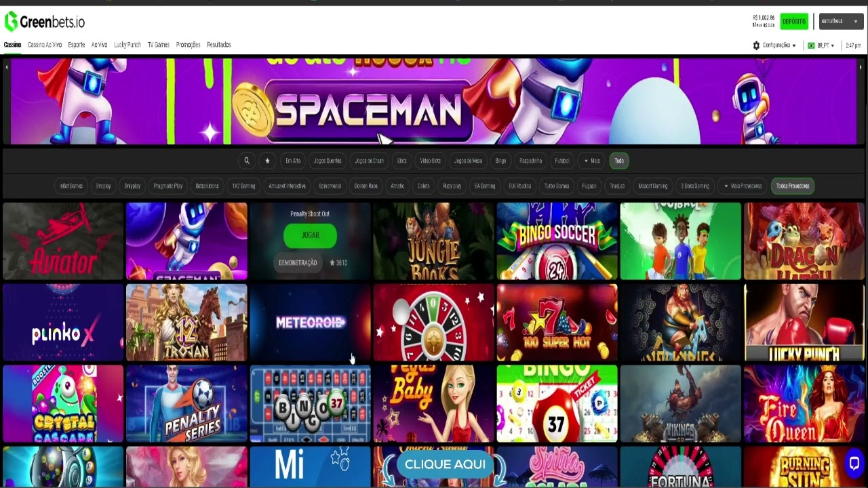Filter by Spinomenal provider
868x488 pixels.
click(x=330, y=186)
